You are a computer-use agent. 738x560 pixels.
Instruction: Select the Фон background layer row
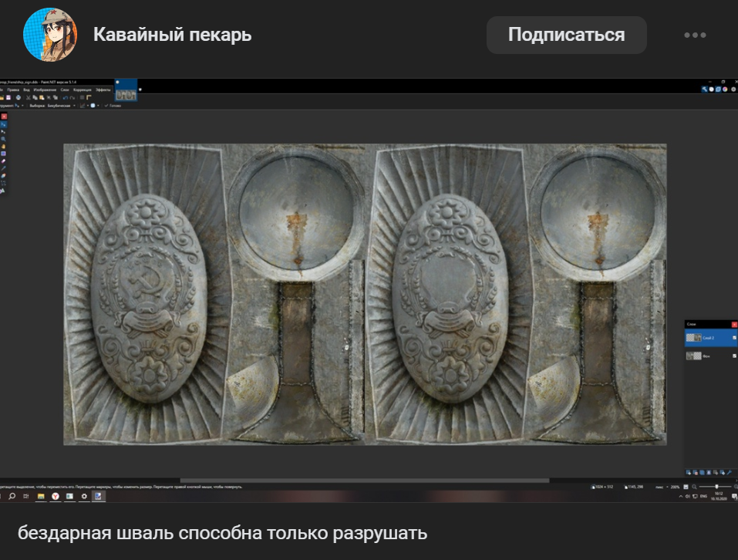tap(711, 356)
